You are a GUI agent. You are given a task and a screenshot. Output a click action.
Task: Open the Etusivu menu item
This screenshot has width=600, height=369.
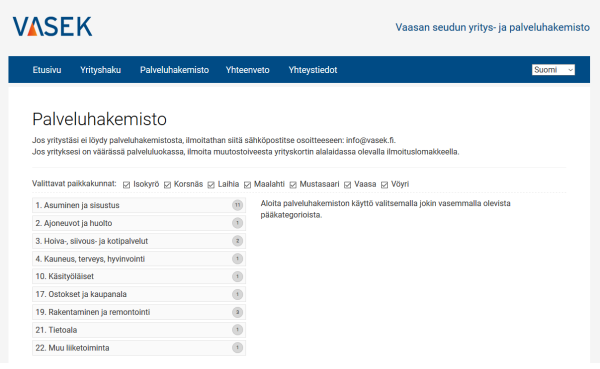tap(47, 70)
